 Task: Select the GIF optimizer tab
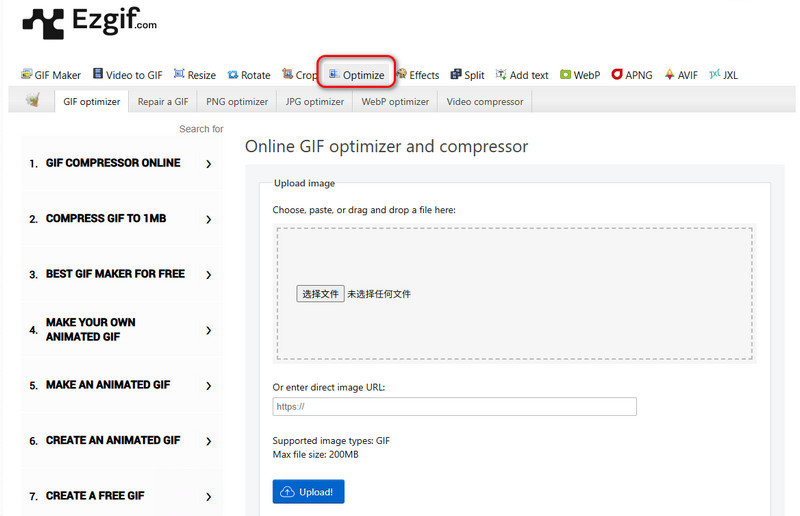(92, 102)
